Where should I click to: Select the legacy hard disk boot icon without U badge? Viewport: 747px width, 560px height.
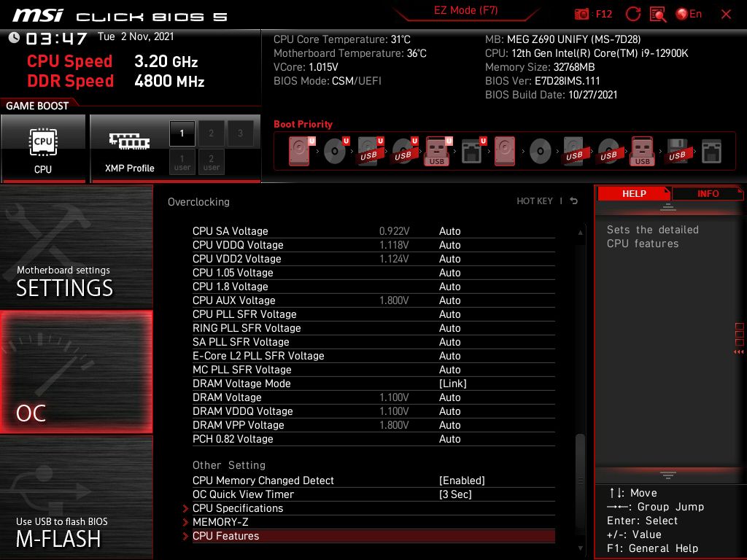point(505,151)
